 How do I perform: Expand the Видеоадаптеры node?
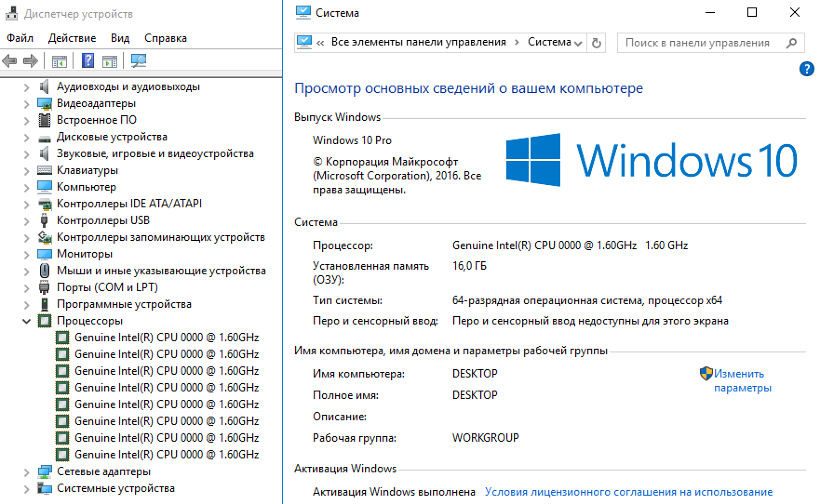(x=26, y=103)
